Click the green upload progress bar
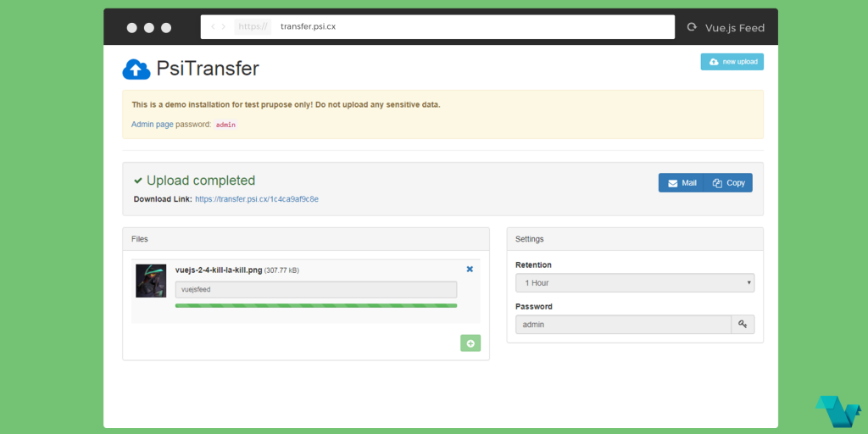868x434 pixels. tap(316, 305)
